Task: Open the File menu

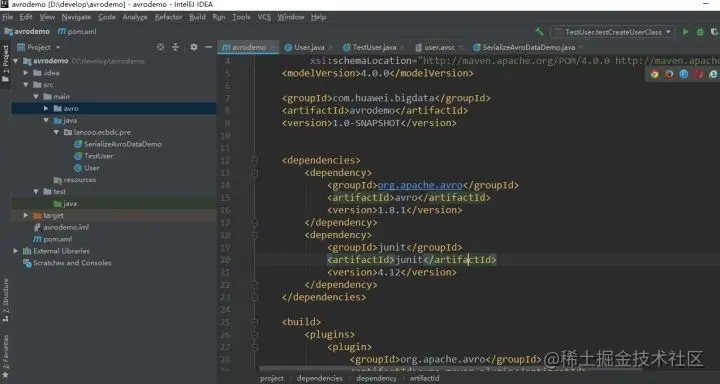Action: [x=8, y=17]
